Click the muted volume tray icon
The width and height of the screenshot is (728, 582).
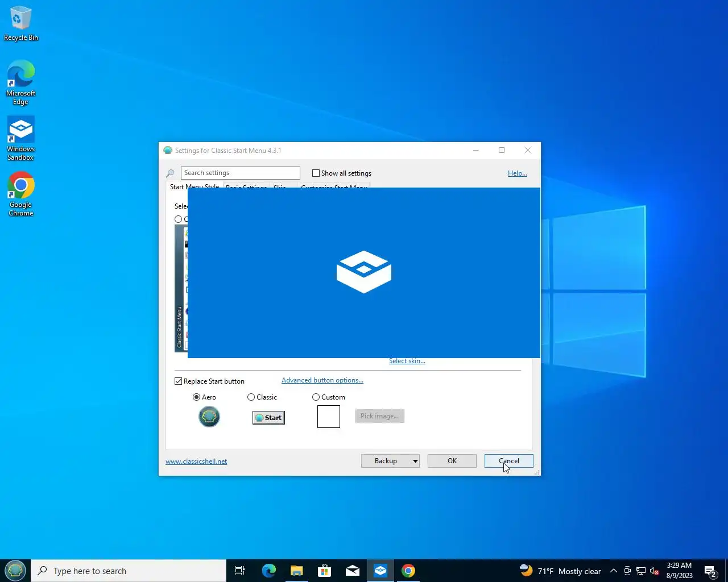tap(655, 571)
